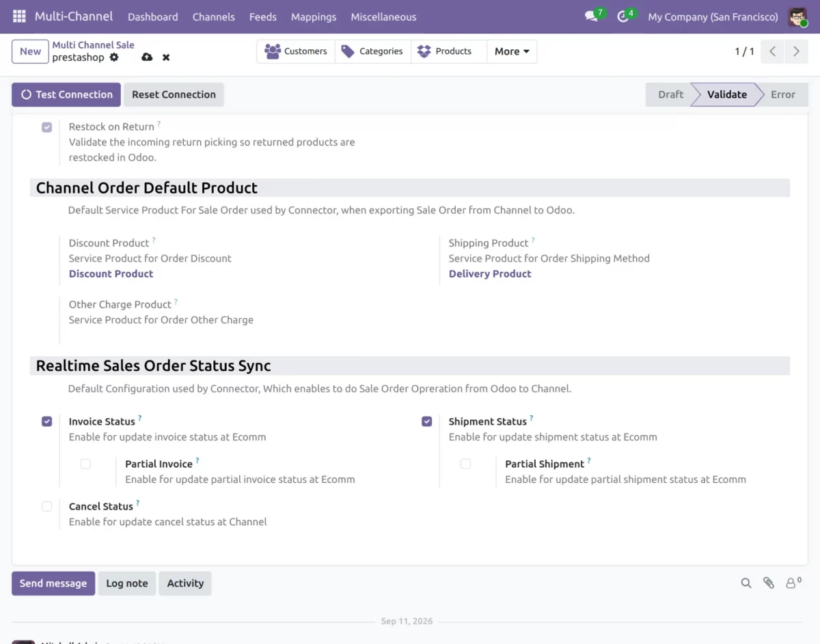Click the Send message button
820x644 pixels.
click(x=53, y=583)
